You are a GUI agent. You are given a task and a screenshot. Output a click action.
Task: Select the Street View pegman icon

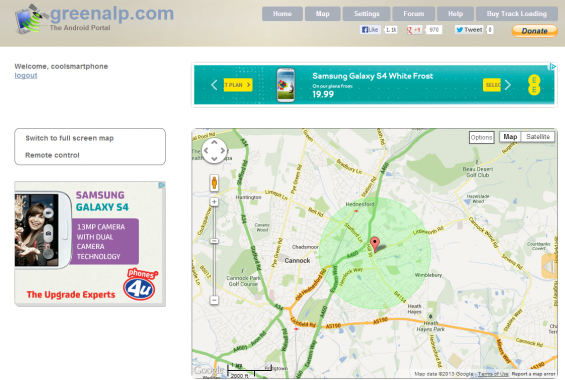click(214, 183)
